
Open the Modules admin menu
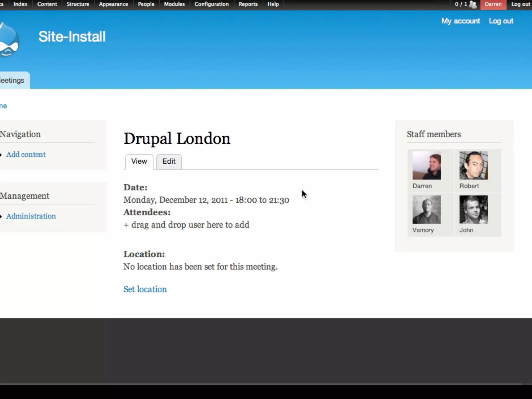point(174,4)
